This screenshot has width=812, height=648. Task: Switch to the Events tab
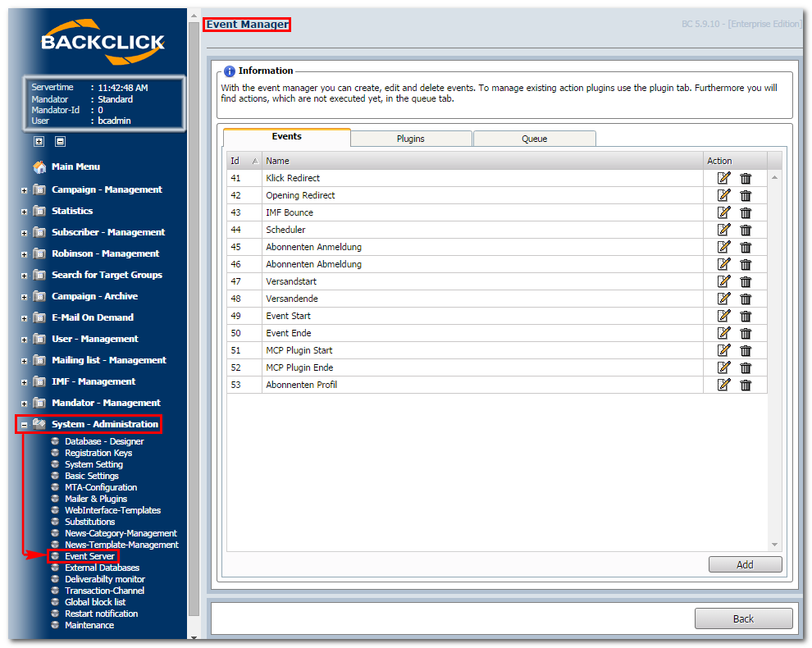287,137
